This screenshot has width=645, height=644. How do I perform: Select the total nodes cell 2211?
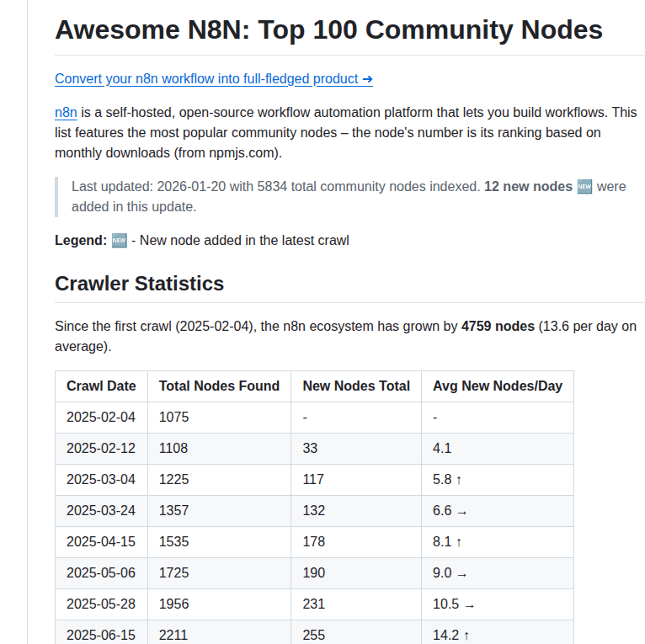point(219,633)
